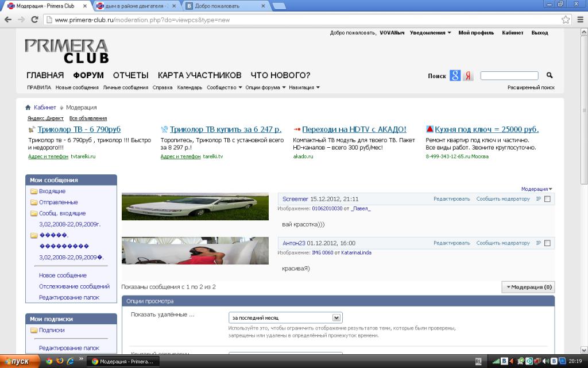This screenshot has height=368, width=588.
Task: Close the Модерация - Primera Club tab
Action: pos(85,6)
